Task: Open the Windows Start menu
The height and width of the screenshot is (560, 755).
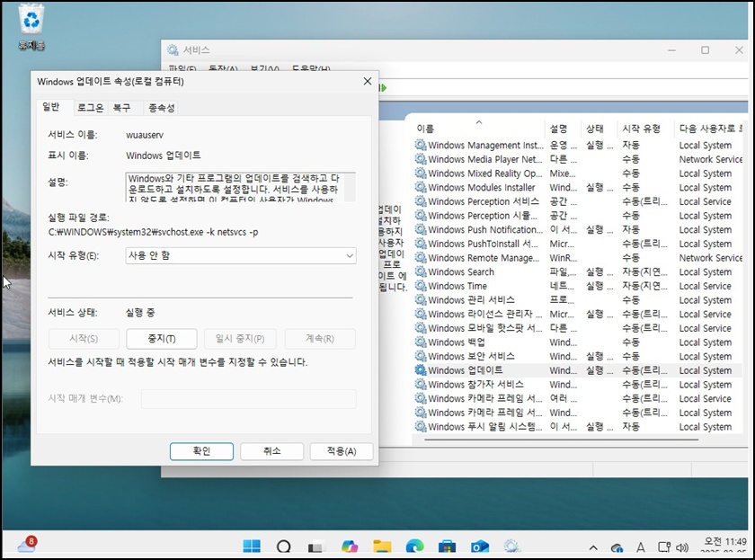Action: pyautogui.click(x=252, y=546)
